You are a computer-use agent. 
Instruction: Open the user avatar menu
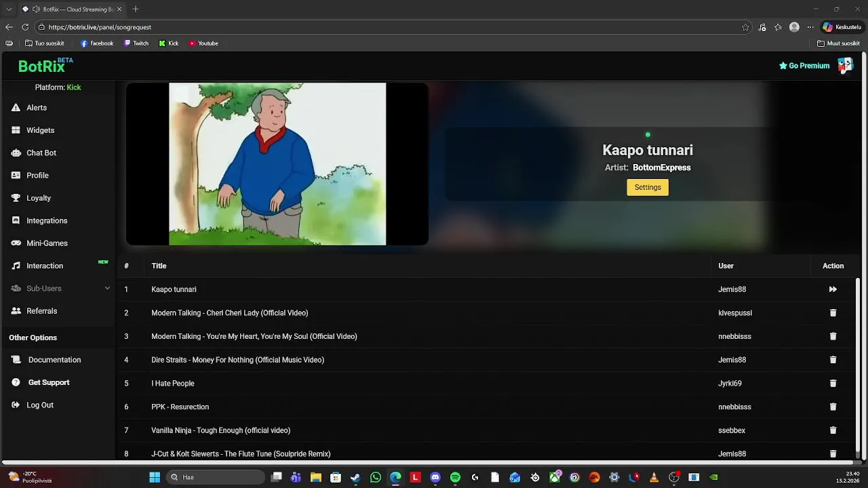click(x=845, y=66)
